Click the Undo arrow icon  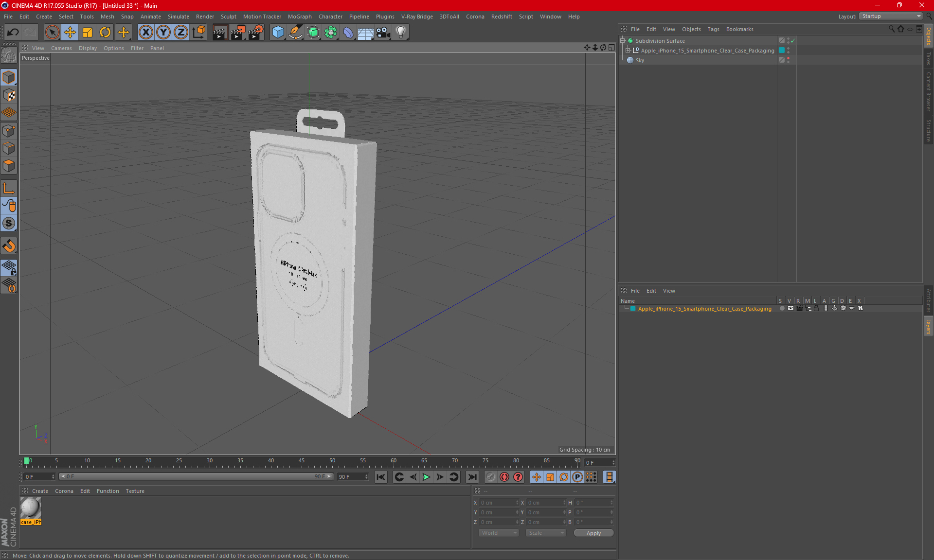(x=13, y=32)
